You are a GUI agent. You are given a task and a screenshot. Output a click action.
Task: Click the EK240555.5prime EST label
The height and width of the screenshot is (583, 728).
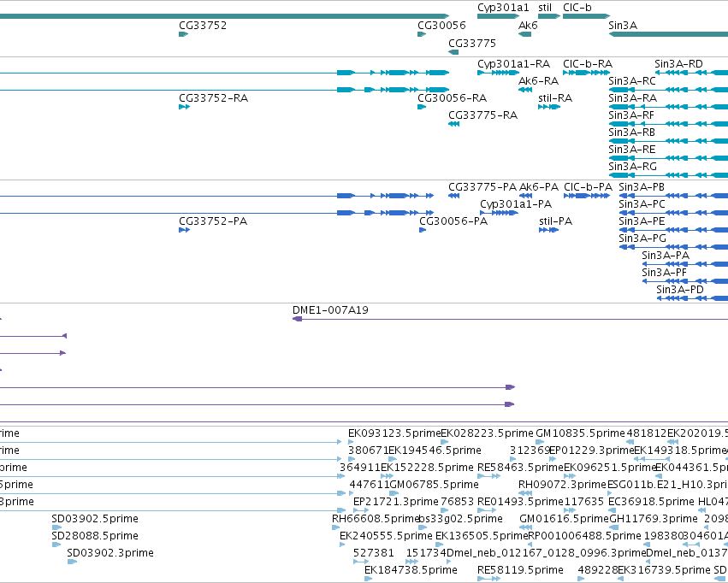tap(386, 537)
